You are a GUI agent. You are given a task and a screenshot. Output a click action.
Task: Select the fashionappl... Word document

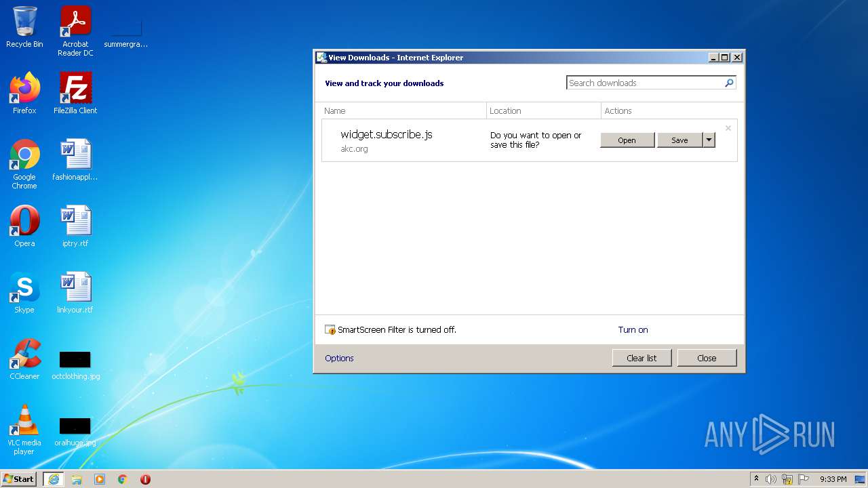[75, 160]
